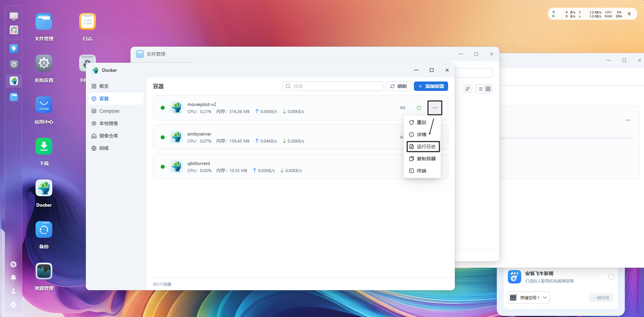Screen dimensions: 644x317
Task: Open the Backup desktop icon
Action: click(44, 230)
